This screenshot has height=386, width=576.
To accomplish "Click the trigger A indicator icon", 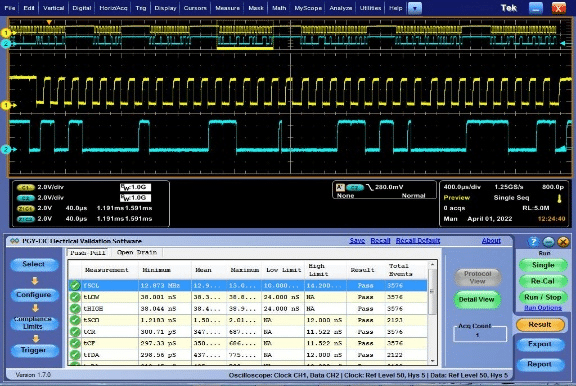I will (340, 187).
